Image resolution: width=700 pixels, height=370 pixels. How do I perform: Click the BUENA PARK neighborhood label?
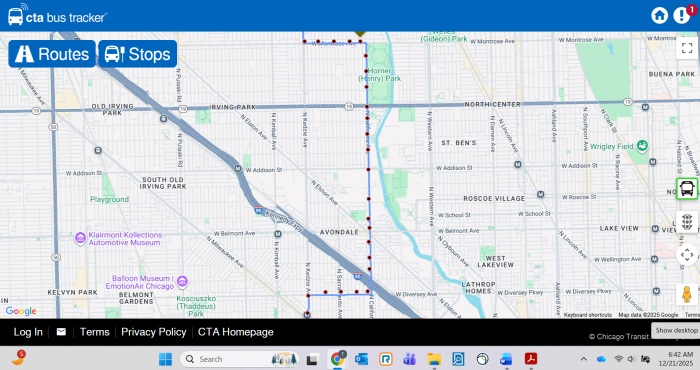click(x=671, y=74)
